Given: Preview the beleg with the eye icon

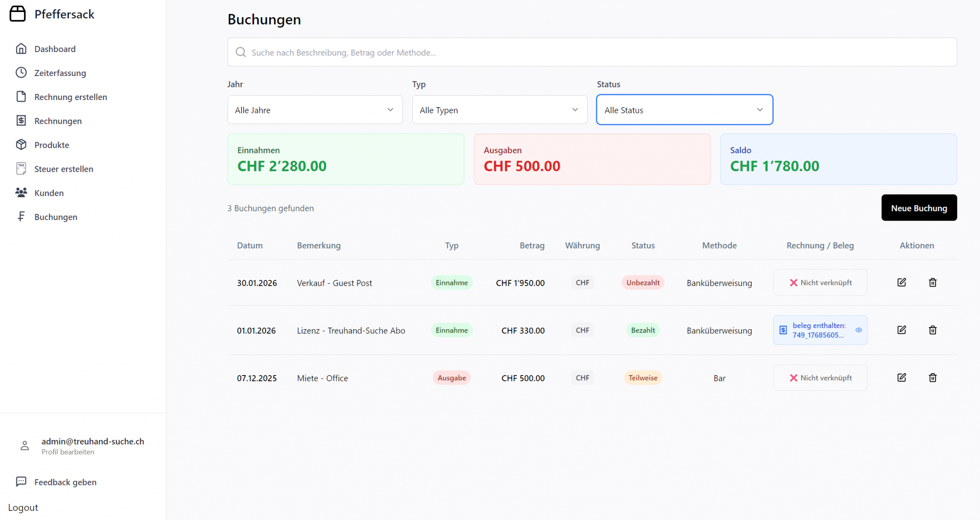Looking at the screenshot, I should point(858,330).
